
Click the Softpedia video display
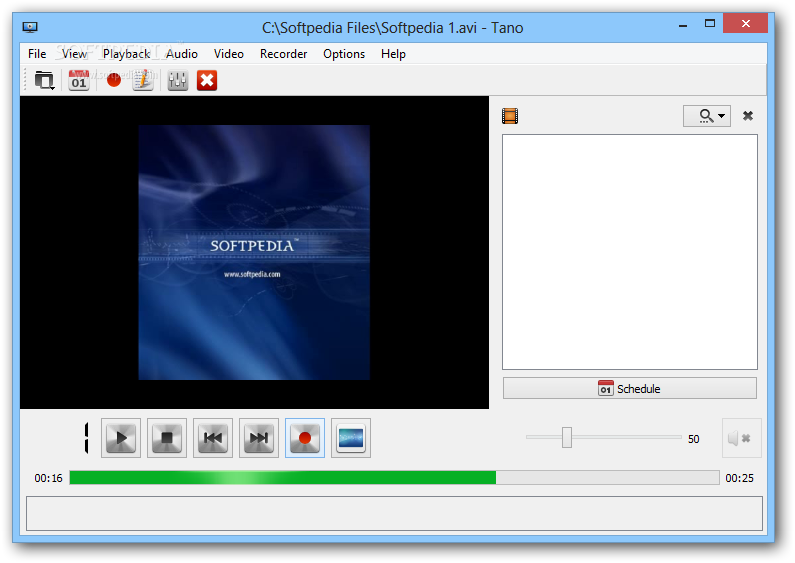255,253
